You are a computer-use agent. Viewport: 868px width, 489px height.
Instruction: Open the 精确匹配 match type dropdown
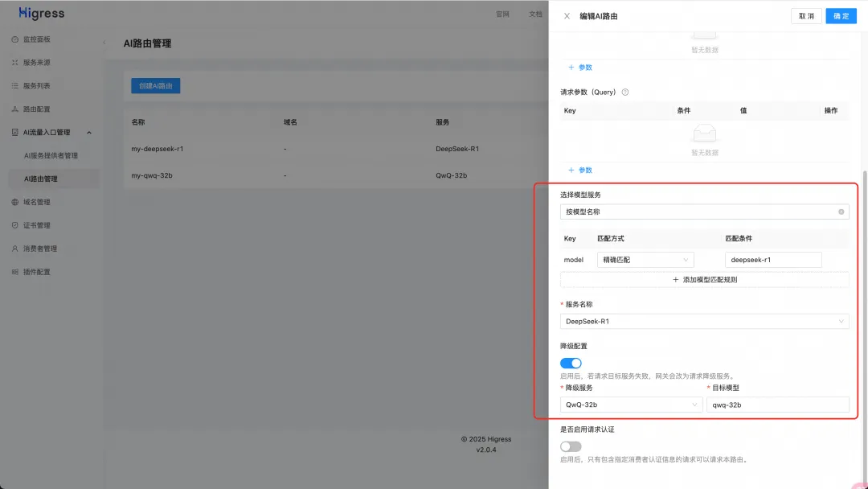point(645,260)
